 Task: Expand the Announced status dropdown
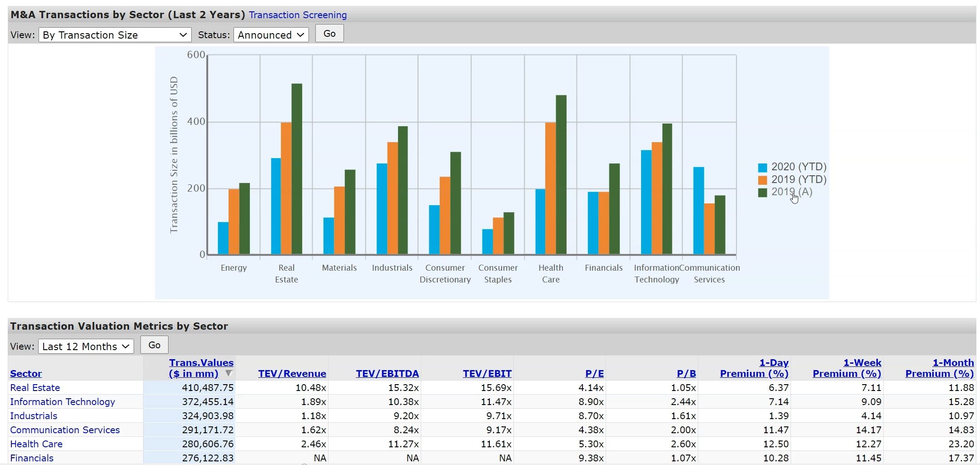[271, 35]
